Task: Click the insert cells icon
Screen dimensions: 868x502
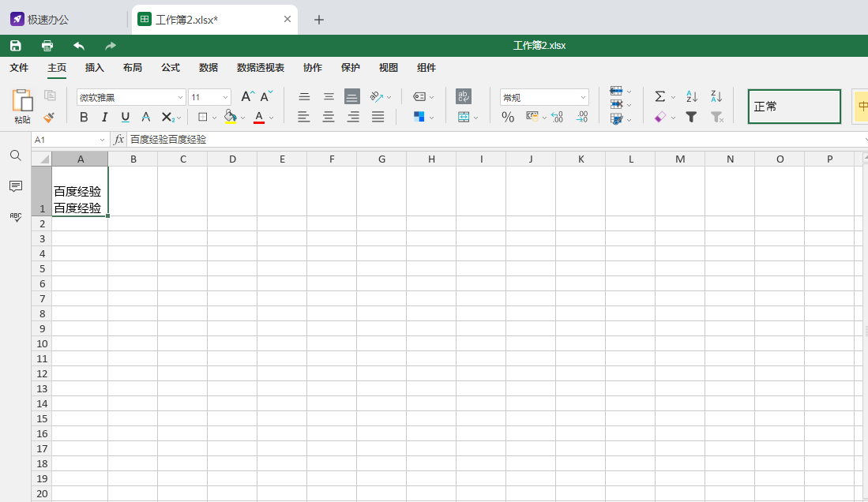Action: coord(616,92)
